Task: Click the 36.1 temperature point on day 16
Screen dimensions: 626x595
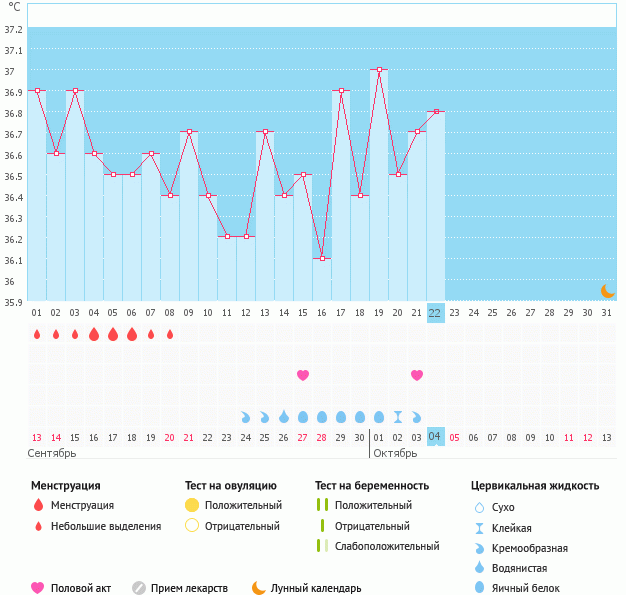Action: (322, 259)
